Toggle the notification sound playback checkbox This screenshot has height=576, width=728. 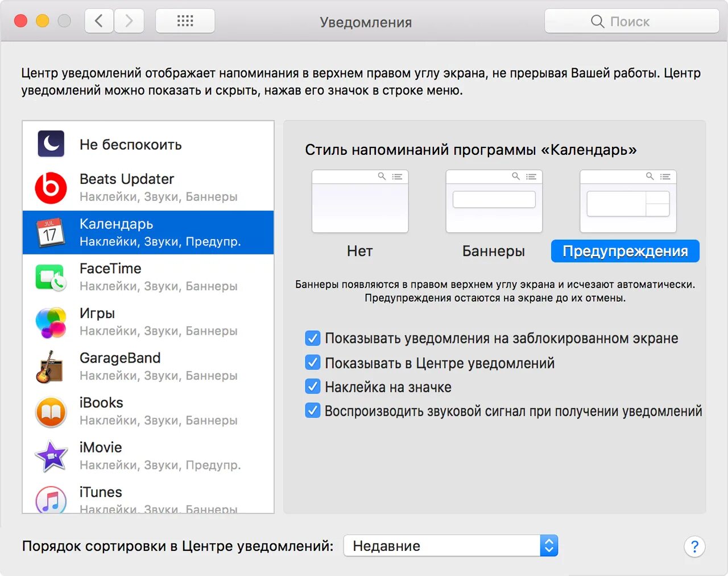click(x=313, y=410)
